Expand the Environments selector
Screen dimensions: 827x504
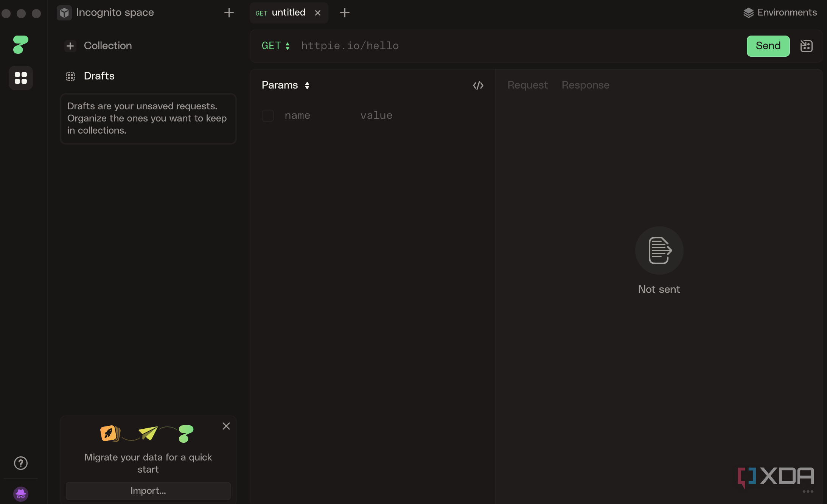pos(787,12)
